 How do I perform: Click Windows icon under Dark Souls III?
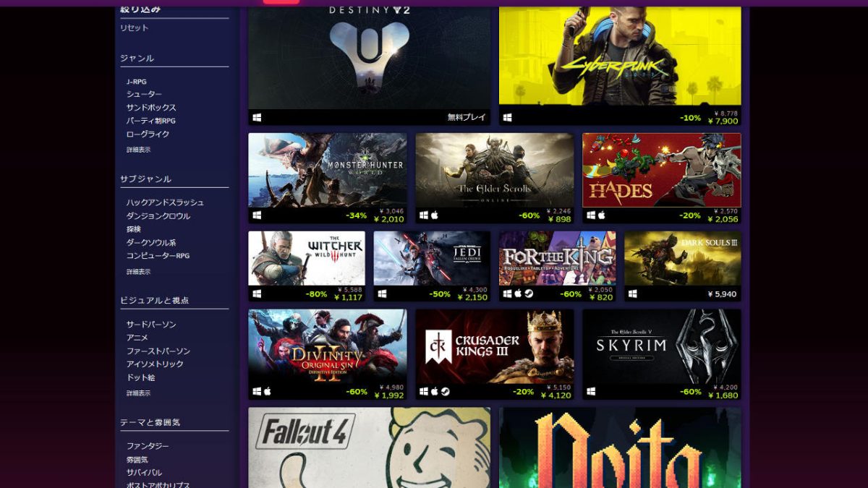coord(633,294)
